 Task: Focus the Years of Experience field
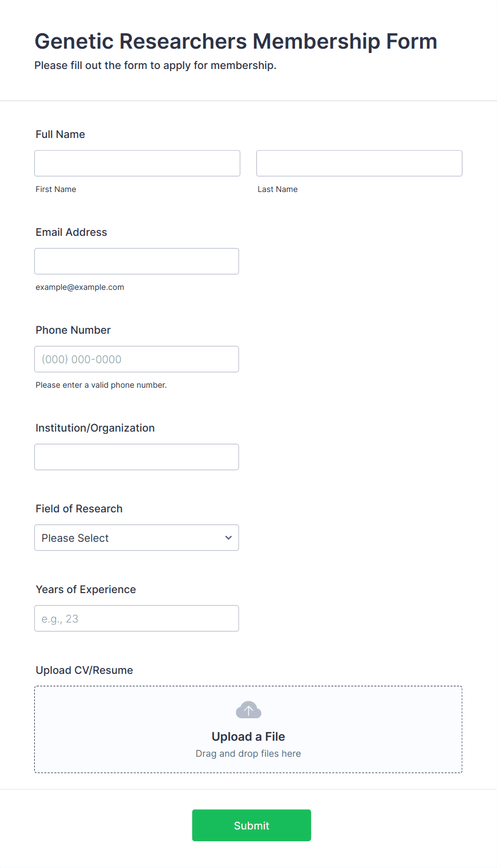point(137,618)
